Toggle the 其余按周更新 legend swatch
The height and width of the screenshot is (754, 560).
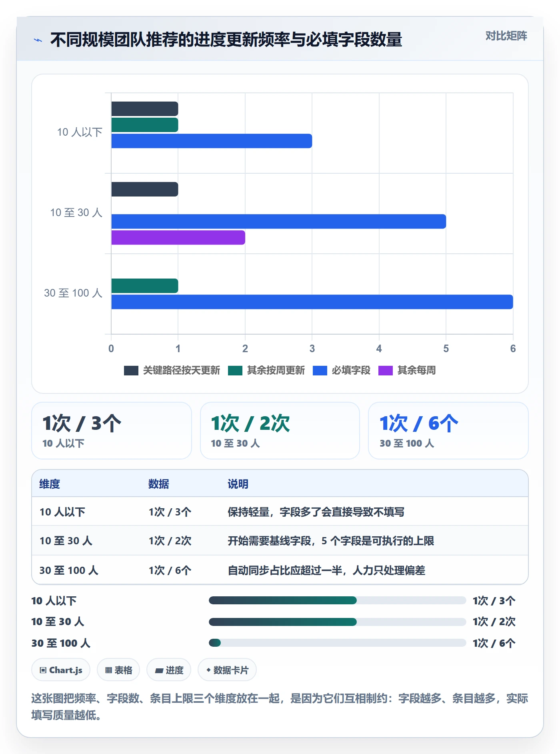(x=235, y=371)
